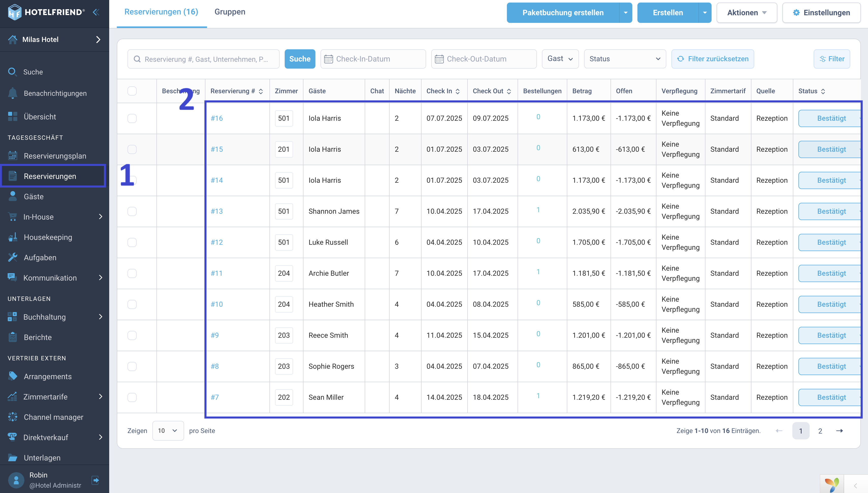Expand the Aktionen dropdown
Screen dimensions: 868x493
747,12
